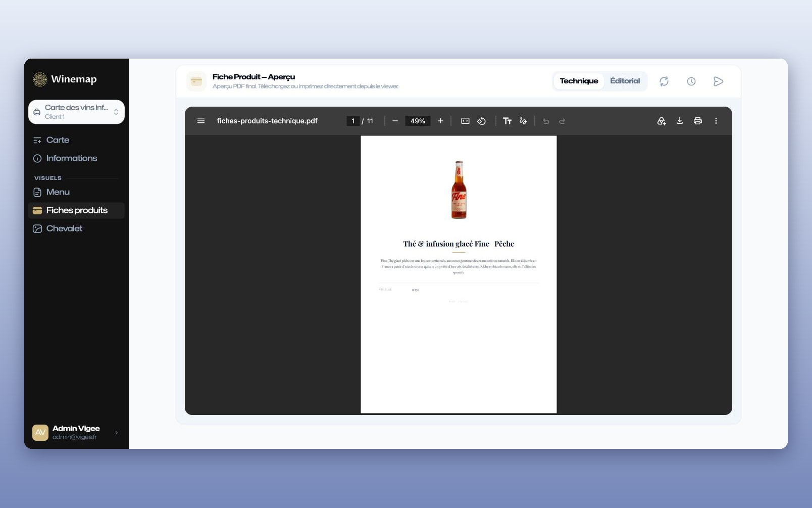This screenshot has width=812, height=508.
Task: Click the save to Drive icon
Action: click(661, 121)
